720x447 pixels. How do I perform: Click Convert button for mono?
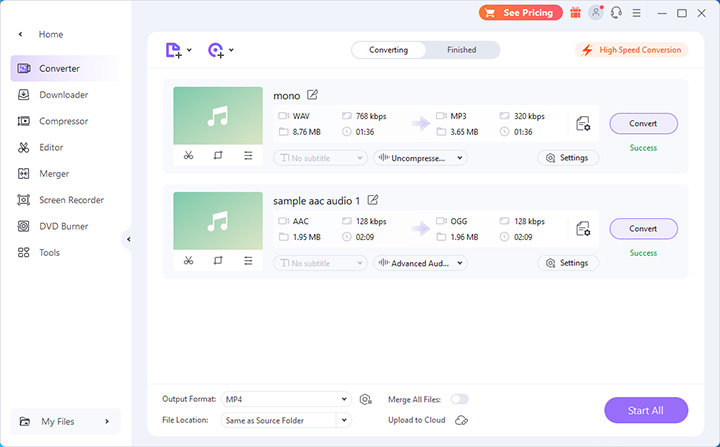643,124
